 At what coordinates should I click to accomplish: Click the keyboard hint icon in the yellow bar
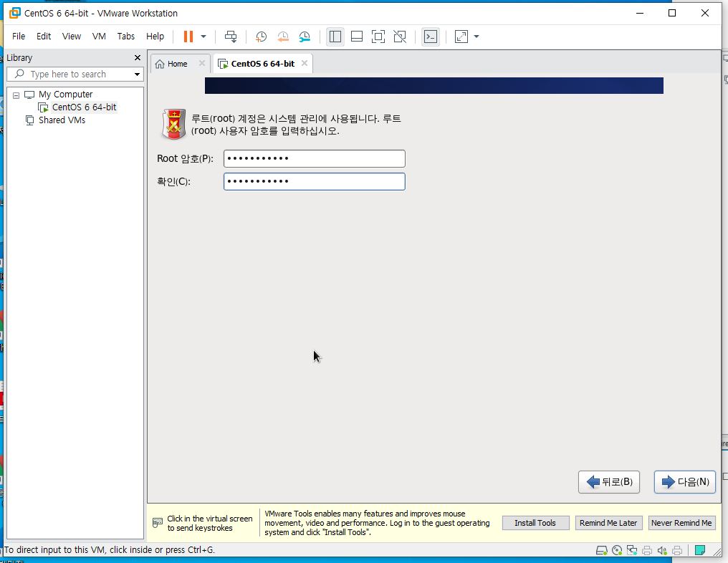click(158, 523)
